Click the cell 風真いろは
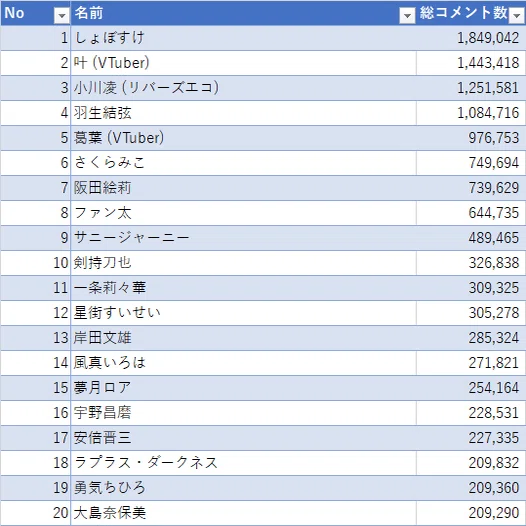 244,363
